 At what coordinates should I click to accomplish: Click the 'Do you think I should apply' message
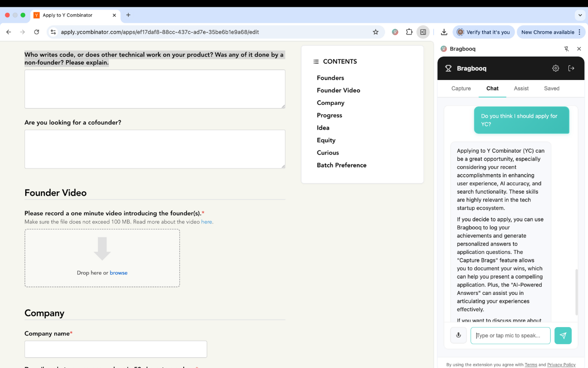[x=521, y=120]
